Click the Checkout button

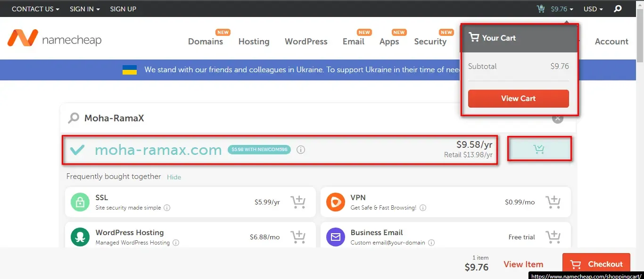(x=596, y=264)
